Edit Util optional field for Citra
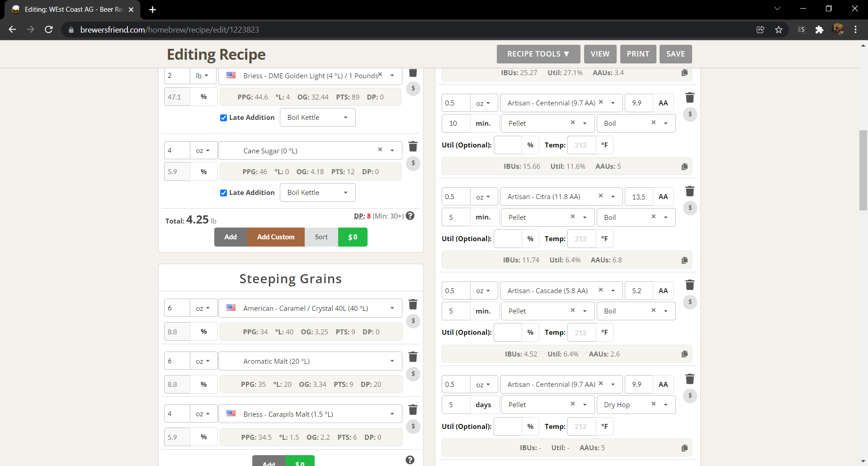Image resolution: width=868 pixels, height=466 pixels. (508, 238)
